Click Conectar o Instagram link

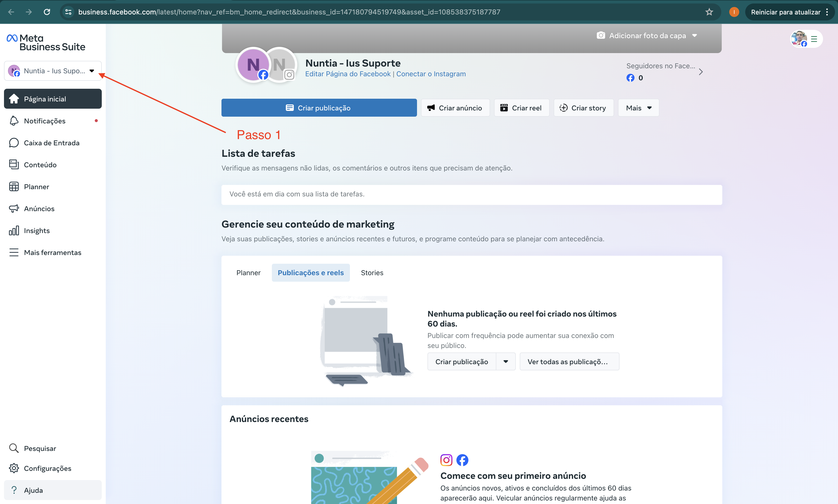431,74
